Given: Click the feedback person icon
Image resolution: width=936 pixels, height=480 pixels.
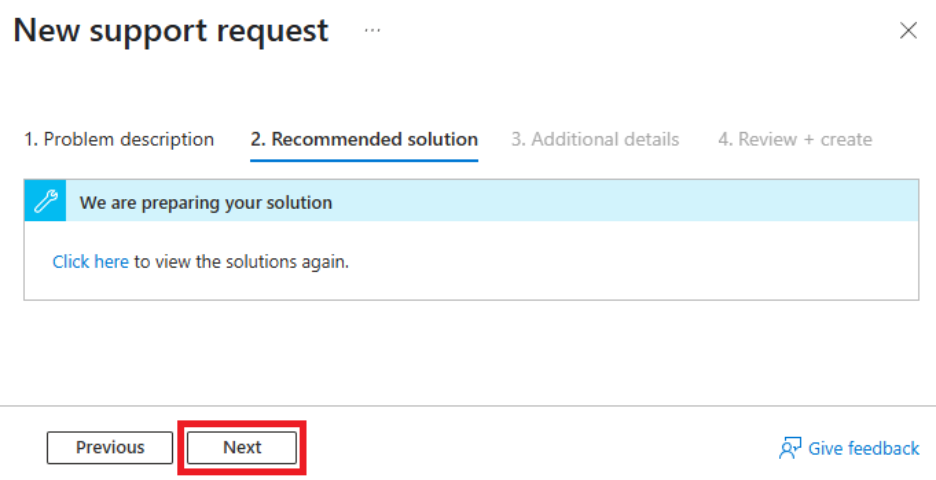Looking at the screenshot, I should click(x=790, y=448).
